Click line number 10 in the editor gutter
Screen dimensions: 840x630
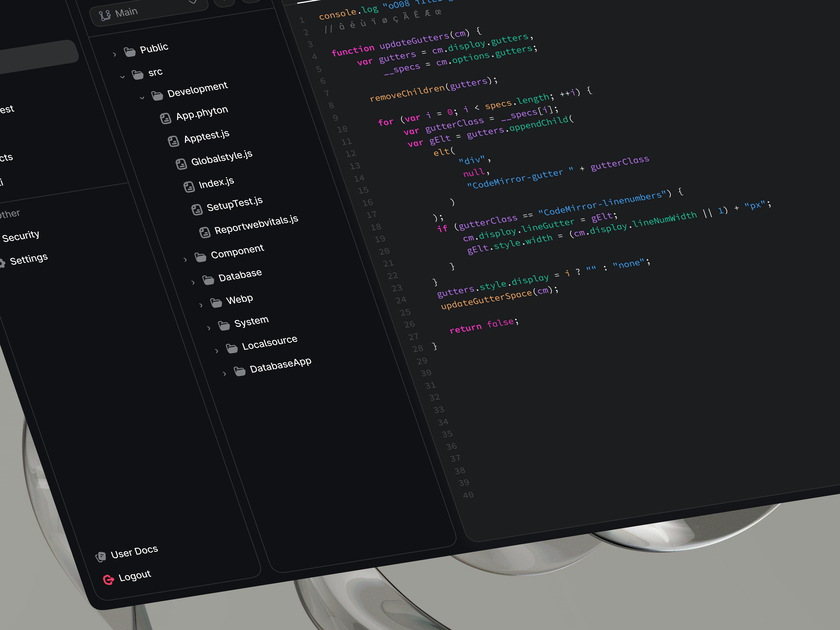click(342, 129)
